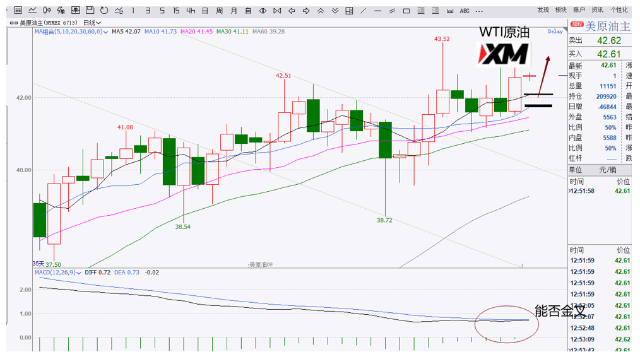Open more tools ellipsis menu
The height and width of the screenshot is (364, 640).
click(x=479, y=11)
